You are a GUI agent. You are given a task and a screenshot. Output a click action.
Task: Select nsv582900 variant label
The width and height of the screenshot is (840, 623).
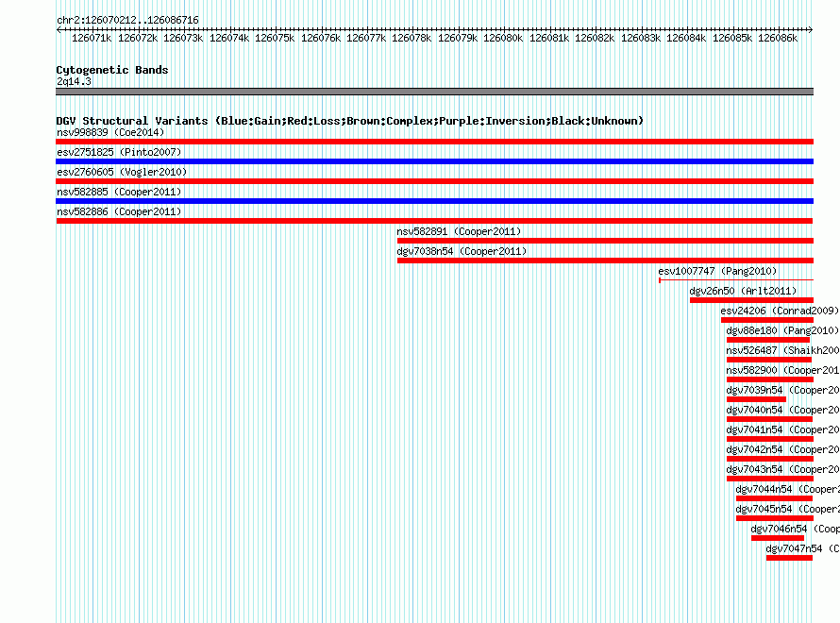782,370
